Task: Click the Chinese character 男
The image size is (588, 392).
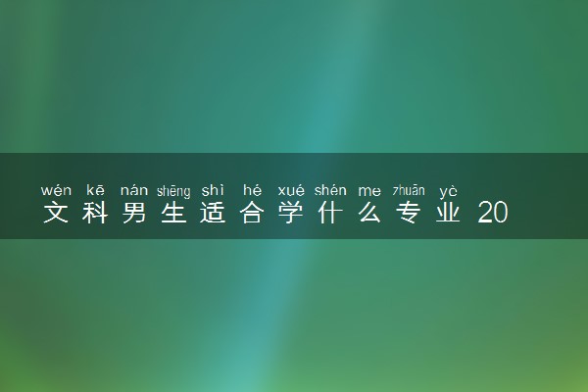Action: [134, 213]
